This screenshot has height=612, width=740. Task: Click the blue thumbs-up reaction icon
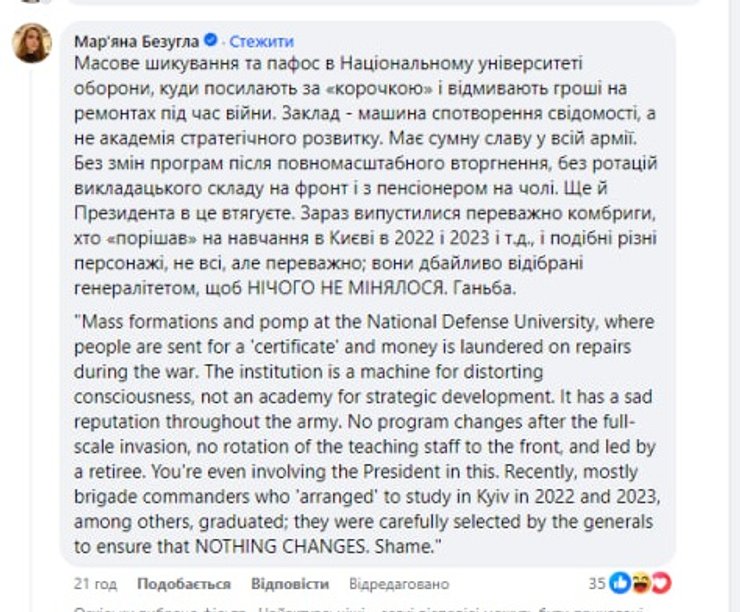point(621,583)
